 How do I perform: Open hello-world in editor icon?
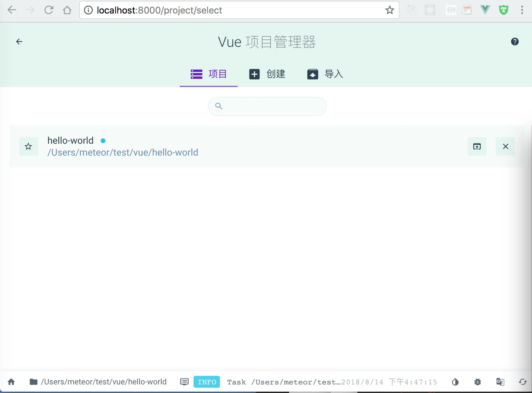click(x=477, y=146)
